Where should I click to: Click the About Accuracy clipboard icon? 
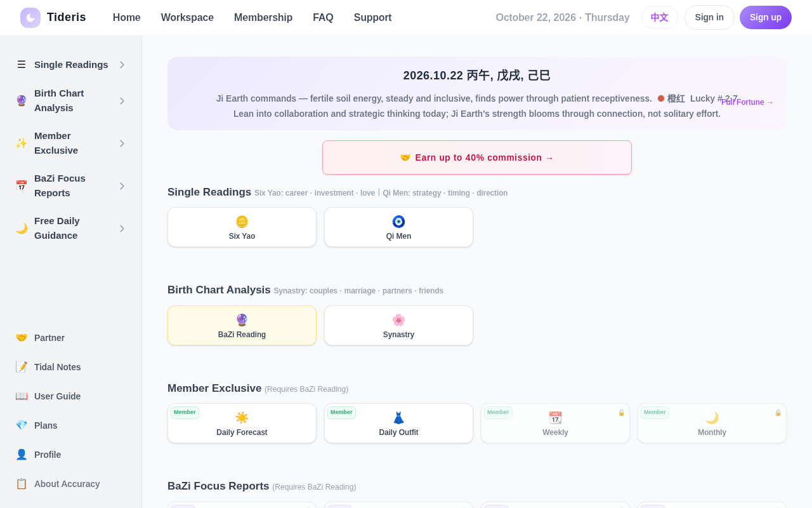(x=22, y=484)
